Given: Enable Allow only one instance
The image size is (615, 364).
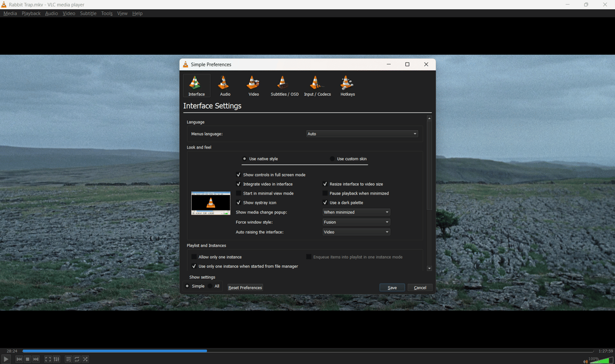Looking at the screenshot, I should pos(194,257).
